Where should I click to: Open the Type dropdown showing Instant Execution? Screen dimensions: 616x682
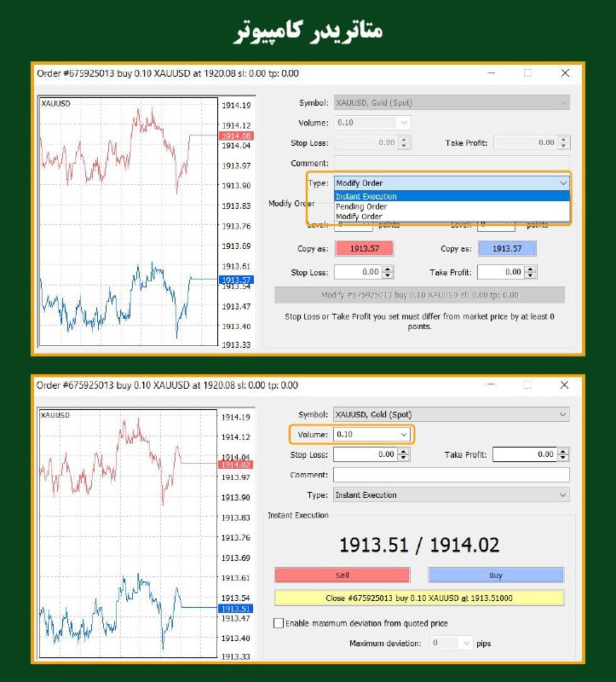[452, 495]
